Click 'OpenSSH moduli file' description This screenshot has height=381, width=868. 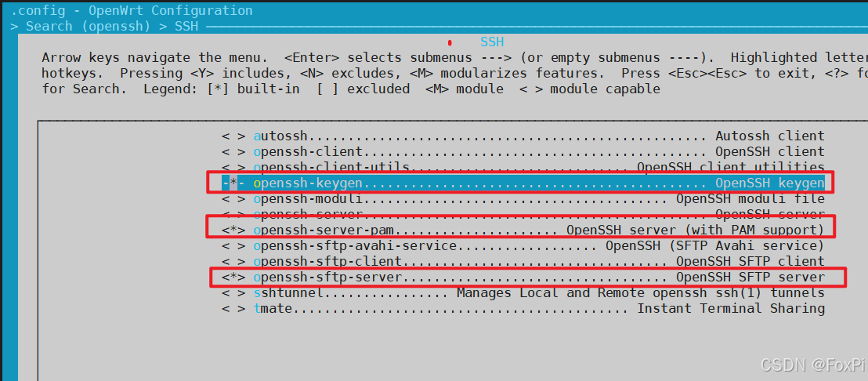[x=750, y=199]
